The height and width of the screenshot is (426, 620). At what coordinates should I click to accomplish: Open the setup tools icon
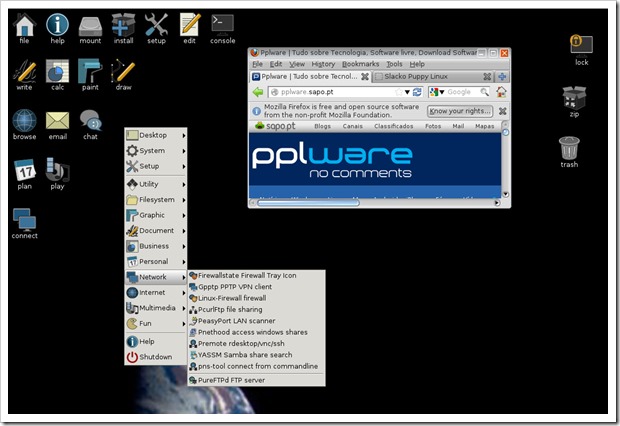coord(156,28)
